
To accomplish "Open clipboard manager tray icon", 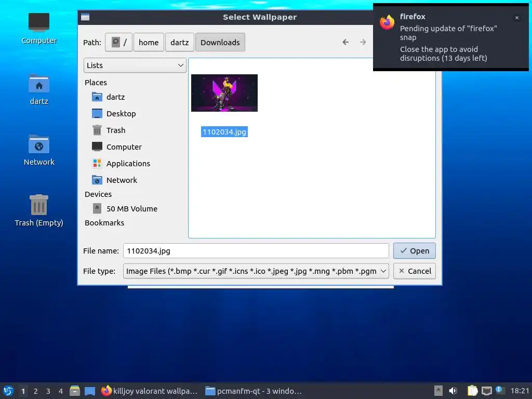I will [x=473, y=391].
